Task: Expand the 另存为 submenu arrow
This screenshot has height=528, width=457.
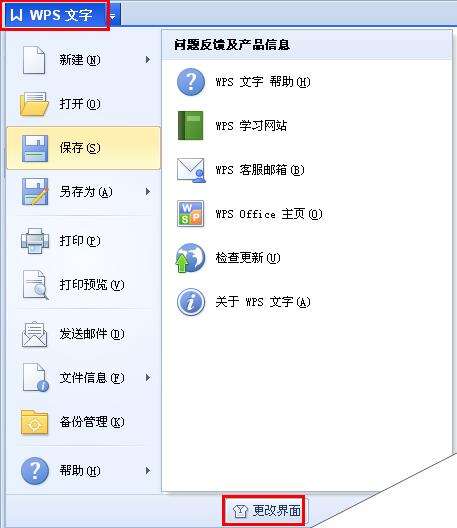Action: 148,192
